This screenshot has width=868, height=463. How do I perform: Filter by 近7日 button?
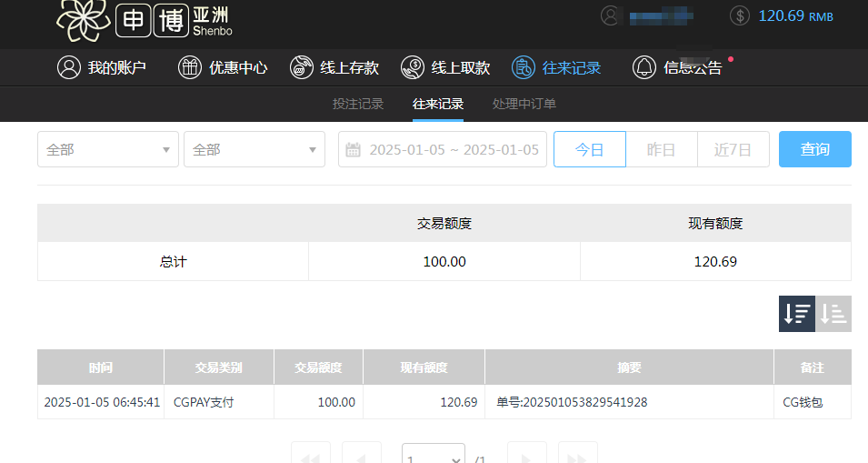tap(733, 150)
